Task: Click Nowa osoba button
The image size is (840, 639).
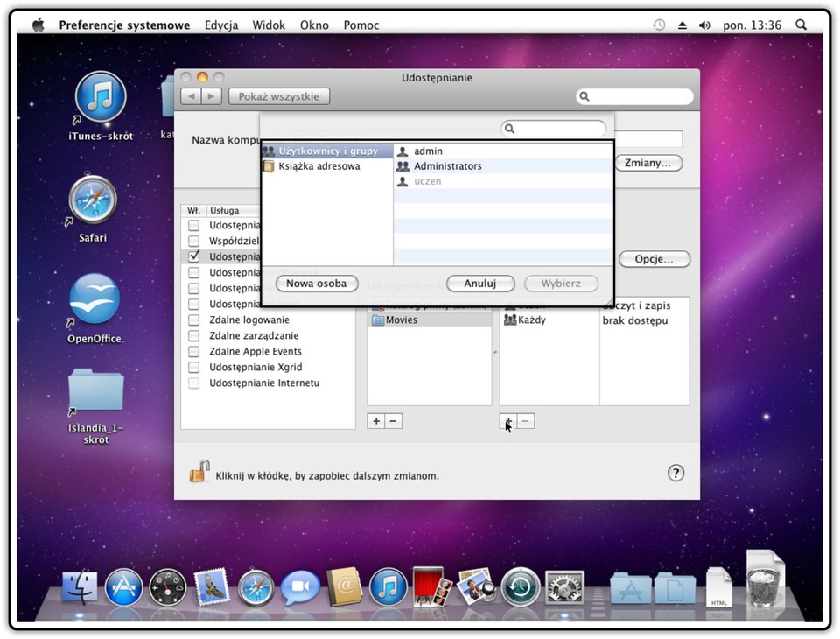Action: pyautogui.click(x=317, y=284)
